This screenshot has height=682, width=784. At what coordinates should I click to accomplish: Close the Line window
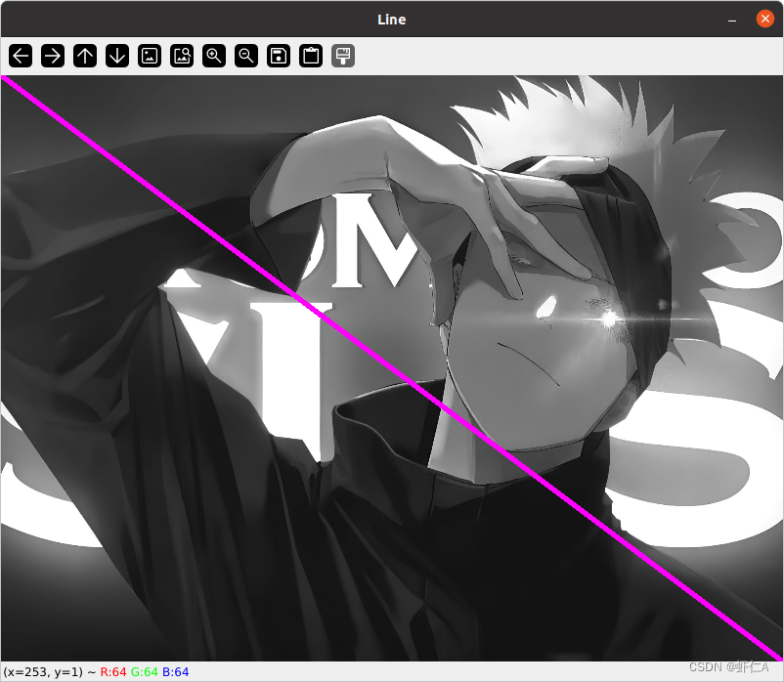(764, 20)
